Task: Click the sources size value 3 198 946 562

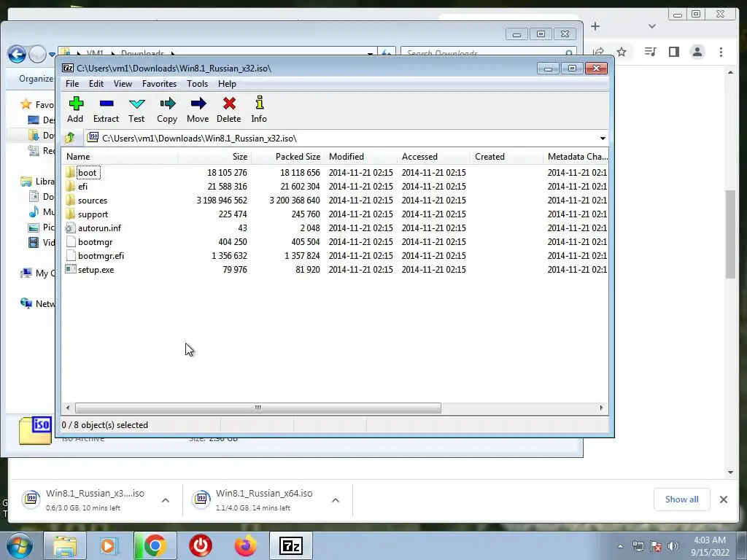Action: [222, 201]
